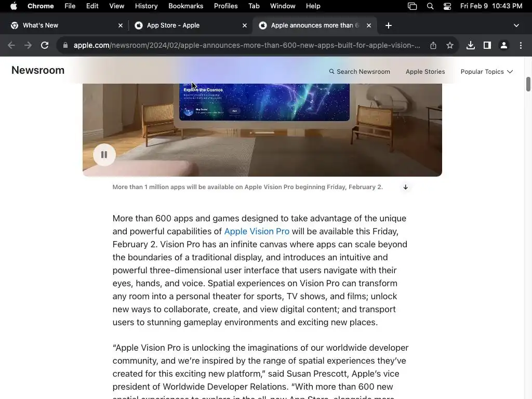Screen dimensions: 532x399
Task: Open the Chrome application menu
Action: (x=41, y=6)
